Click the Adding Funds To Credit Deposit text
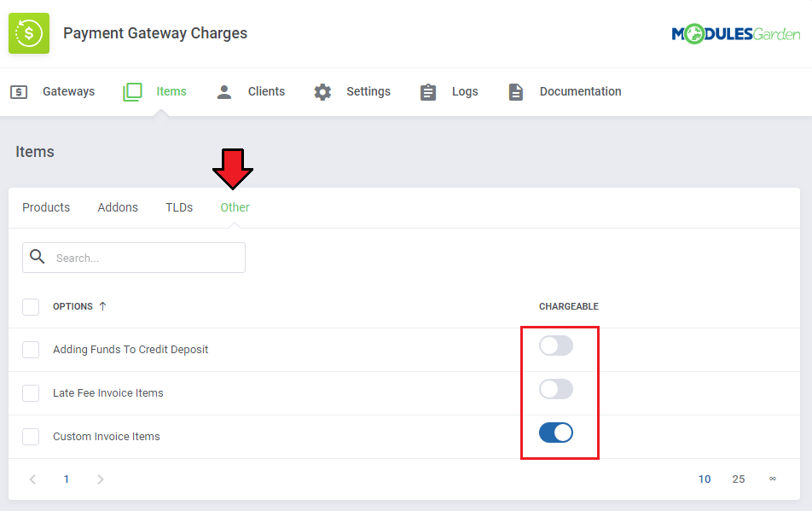 [x=130, y=350]
